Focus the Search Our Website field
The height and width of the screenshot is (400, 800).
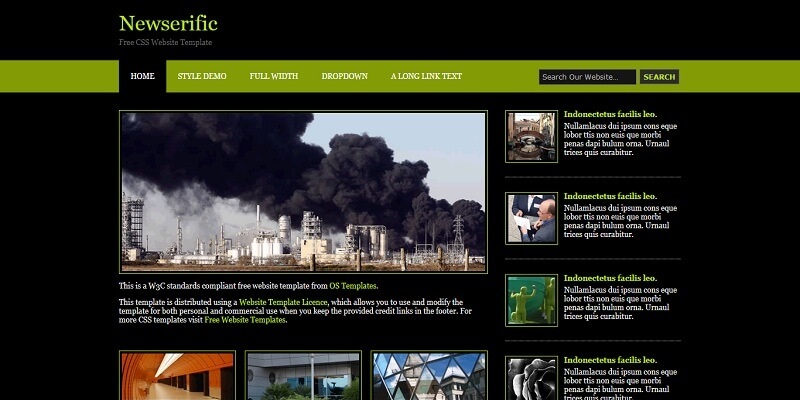[587, 77]
